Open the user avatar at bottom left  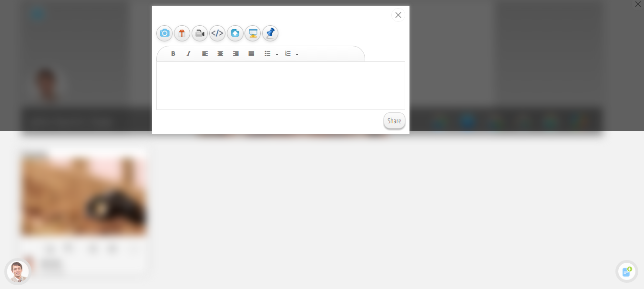coord(18,272)
